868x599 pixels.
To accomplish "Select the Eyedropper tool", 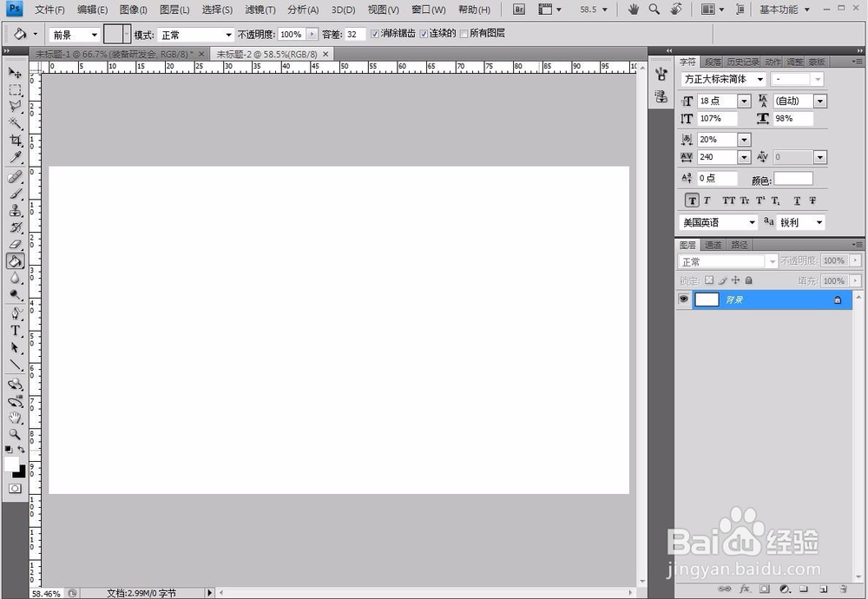I will pos(15,157).
